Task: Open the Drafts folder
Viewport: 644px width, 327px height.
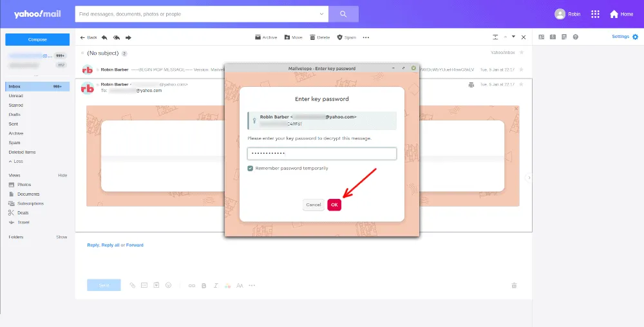Action: (x=14, y=115)
